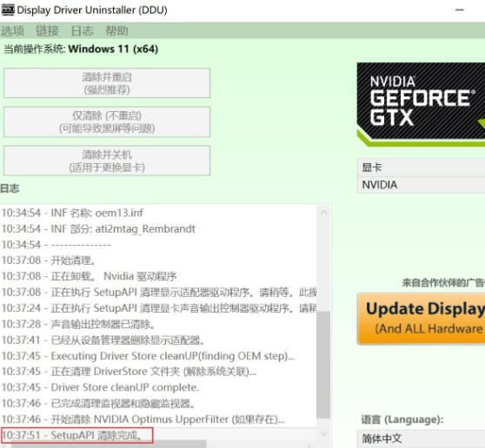The width and height of the screenshot is (485, 448).
Task: Select log line '已经从设备管理器删除显示适配器。'
Action: [x=158, y=340]
